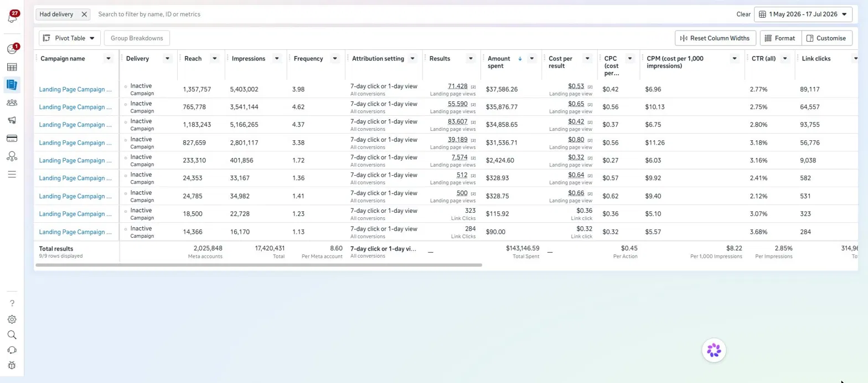Open the CPM column dropdown arrow

[735, 59]
